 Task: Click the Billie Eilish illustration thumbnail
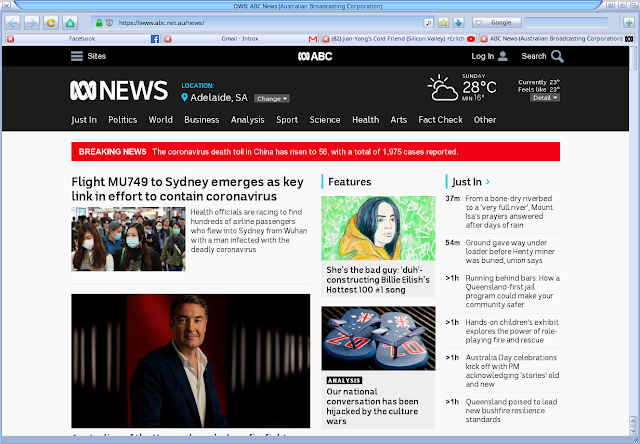tap(378, 228)
